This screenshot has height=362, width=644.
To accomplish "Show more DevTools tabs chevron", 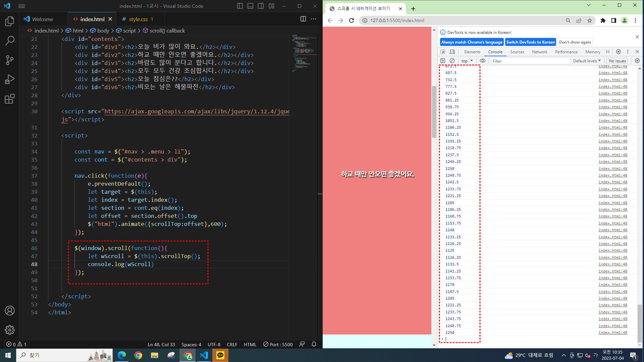I will coord(607,52).
